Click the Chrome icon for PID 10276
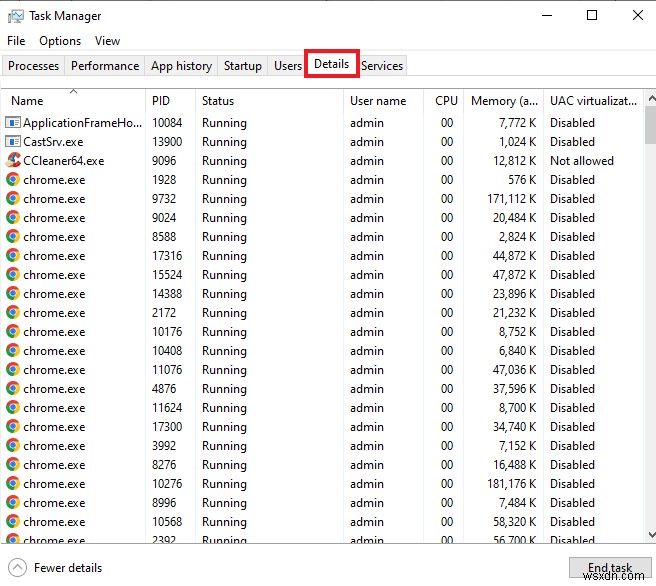656x586 pixels. coord(13,484)
